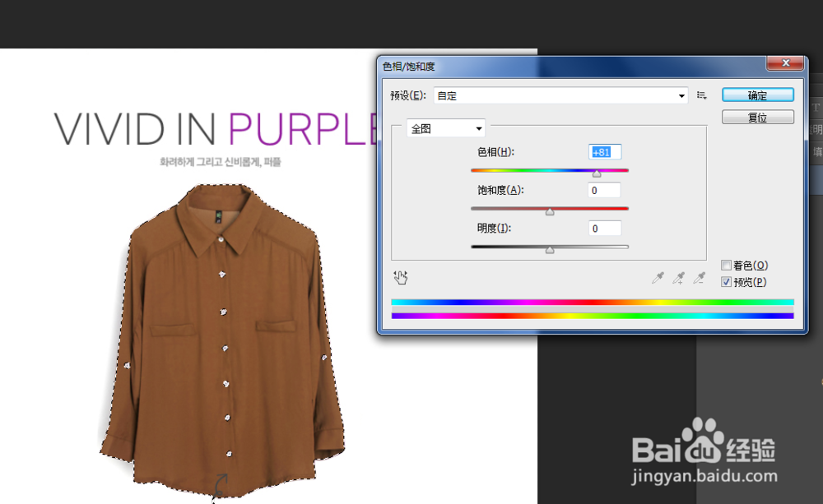
Task: Close the Hue/Saturation dialog
Action: pos(785,63)
